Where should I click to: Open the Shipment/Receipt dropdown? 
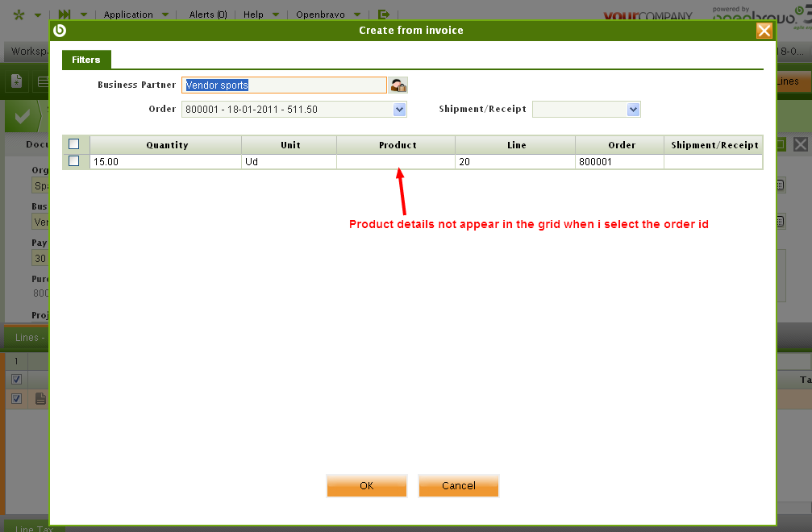tap(633, 110)
